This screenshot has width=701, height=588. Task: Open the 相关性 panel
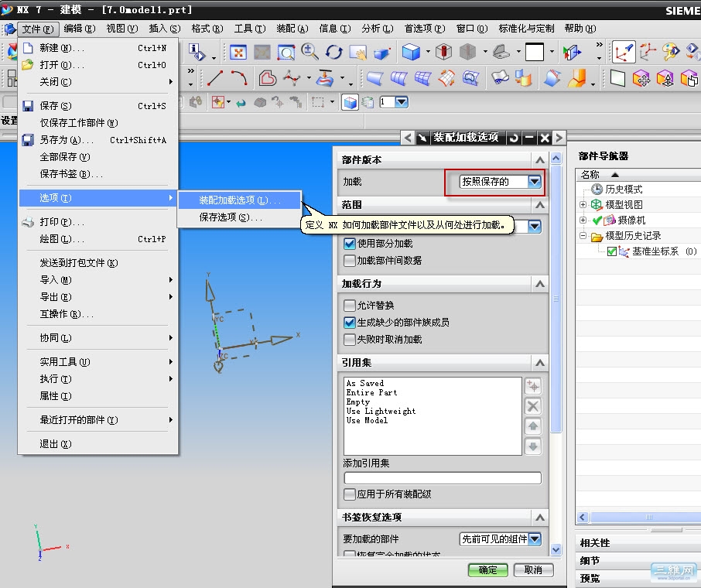point(638,543)
